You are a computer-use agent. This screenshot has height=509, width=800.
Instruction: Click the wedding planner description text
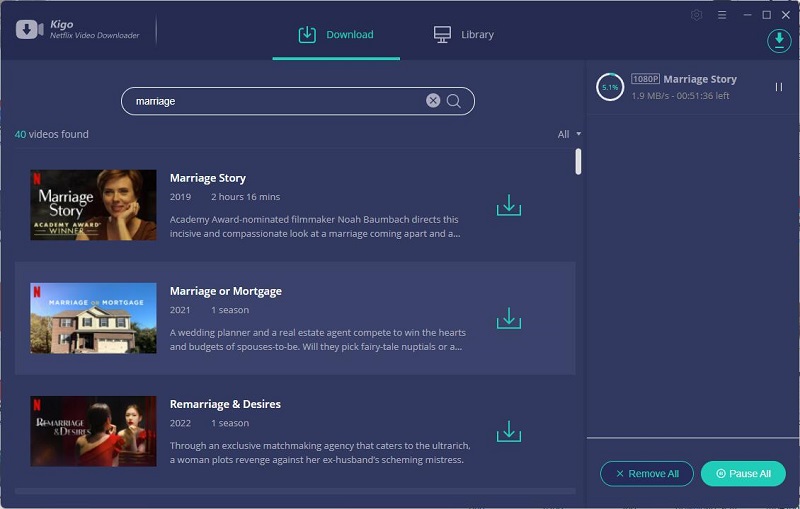click(317, 340)
